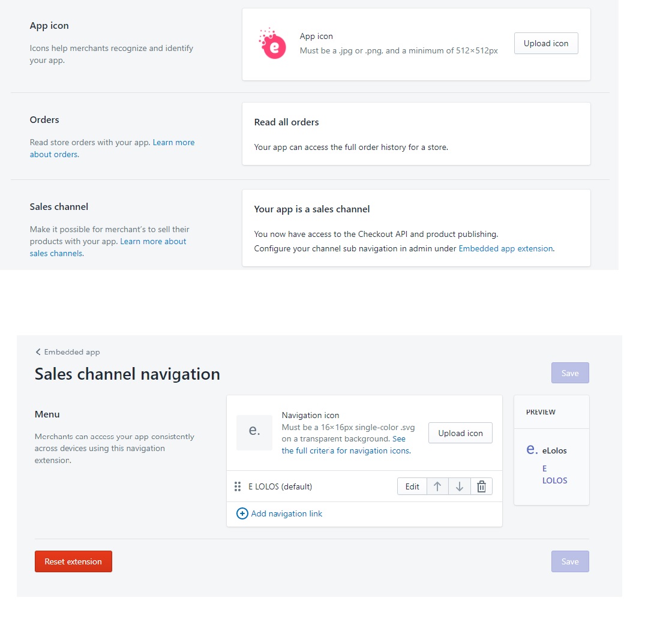The width and height of the screenshot is (672, 643).
Task: Click the top Save button
Action: tap(570, 373)
